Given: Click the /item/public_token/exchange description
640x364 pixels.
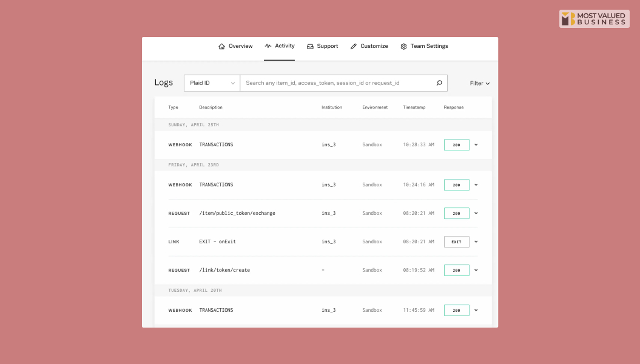Looking at the screenshot, I should pyautogui.click(x=237, y=213).
